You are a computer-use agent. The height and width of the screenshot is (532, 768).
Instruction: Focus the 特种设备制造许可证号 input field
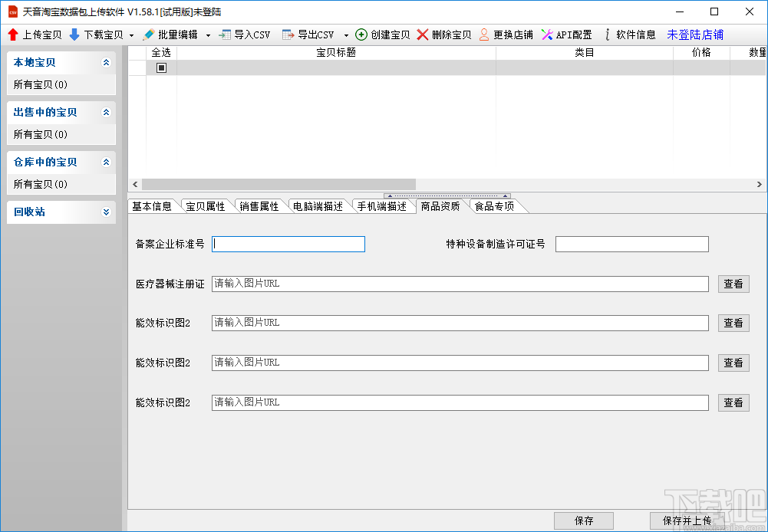(x=632, y=245)
